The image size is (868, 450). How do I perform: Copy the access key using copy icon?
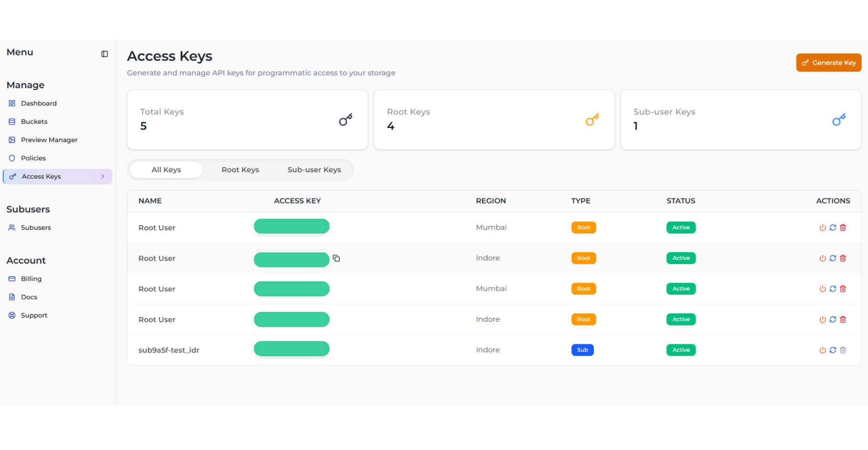click(336, 258)
